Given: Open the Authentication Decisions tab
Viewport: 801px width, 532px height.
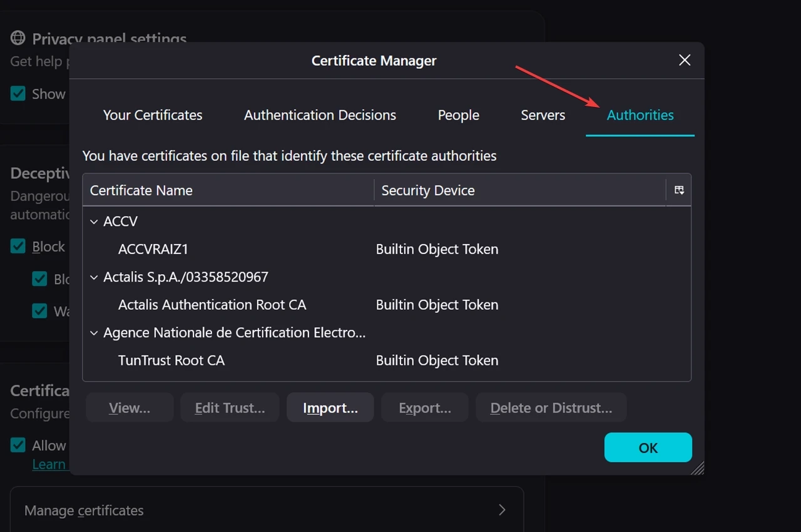Looking at the screenshot, I should click(320, 115).
